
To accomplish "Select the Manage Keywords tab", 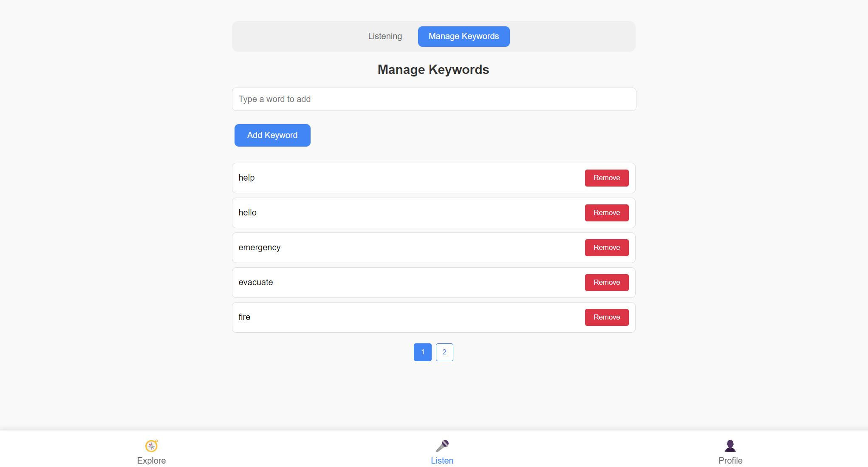I will point(464,37).
